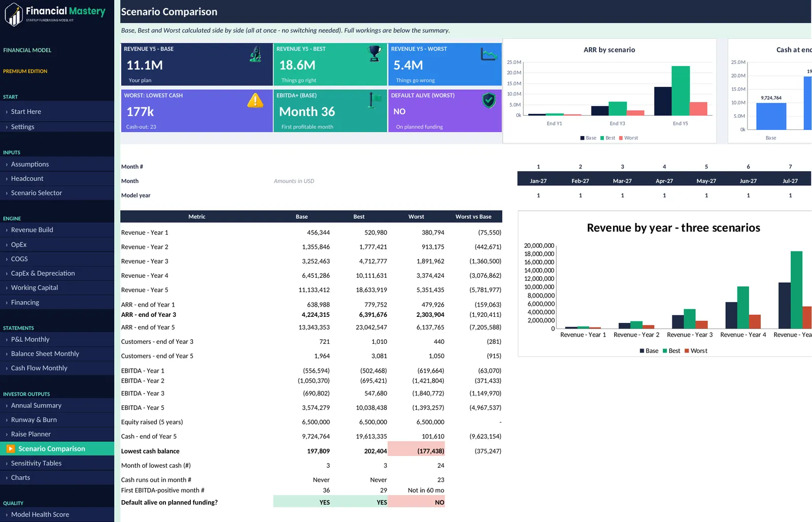
Task: Click the orange play icon beside Scenario Comparison
Action: 11,448
